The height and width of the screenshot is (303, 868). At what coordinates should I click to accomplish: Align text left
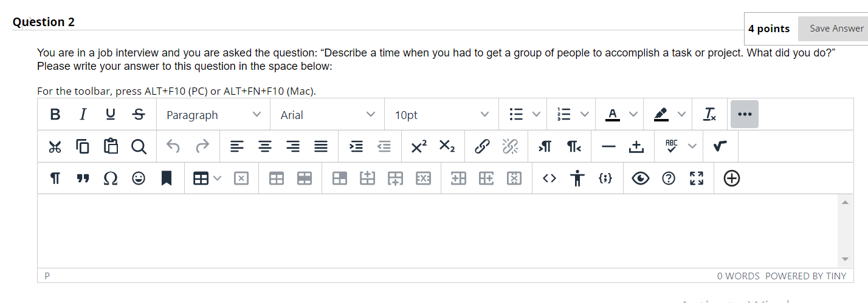point(237,146)
